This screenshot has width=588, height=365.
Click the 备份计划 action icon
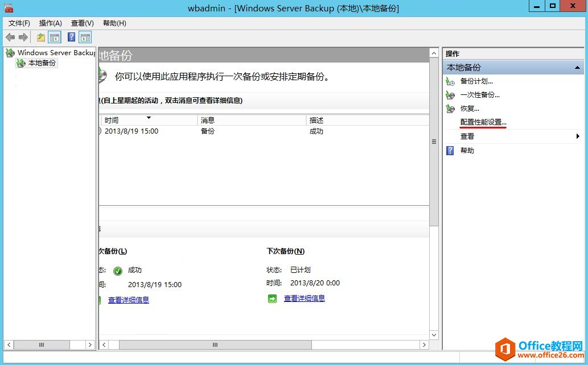pyautogui.click(x=450, y=82)
